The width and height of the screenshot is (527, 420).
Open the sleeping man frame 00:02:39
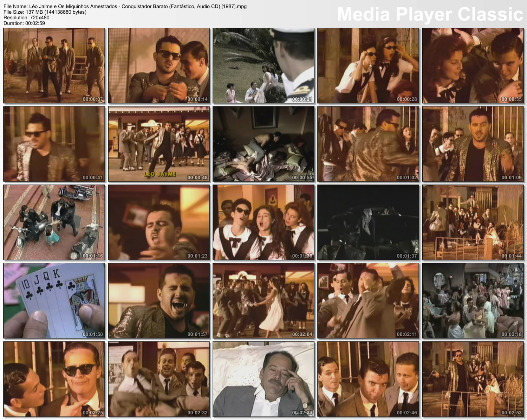pos(263,379)
